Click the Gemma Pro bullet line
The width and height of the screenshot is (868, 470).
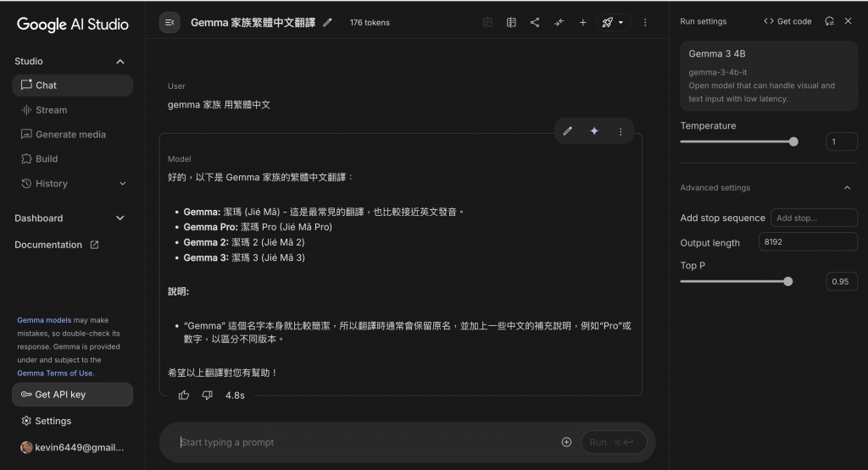[258, 227]
